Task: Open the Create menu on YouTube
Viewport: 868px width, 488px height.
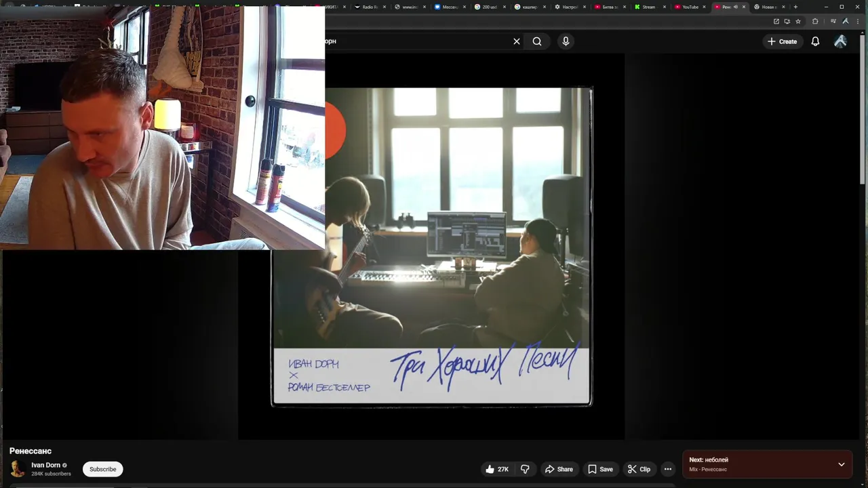Action: point(782,41)
